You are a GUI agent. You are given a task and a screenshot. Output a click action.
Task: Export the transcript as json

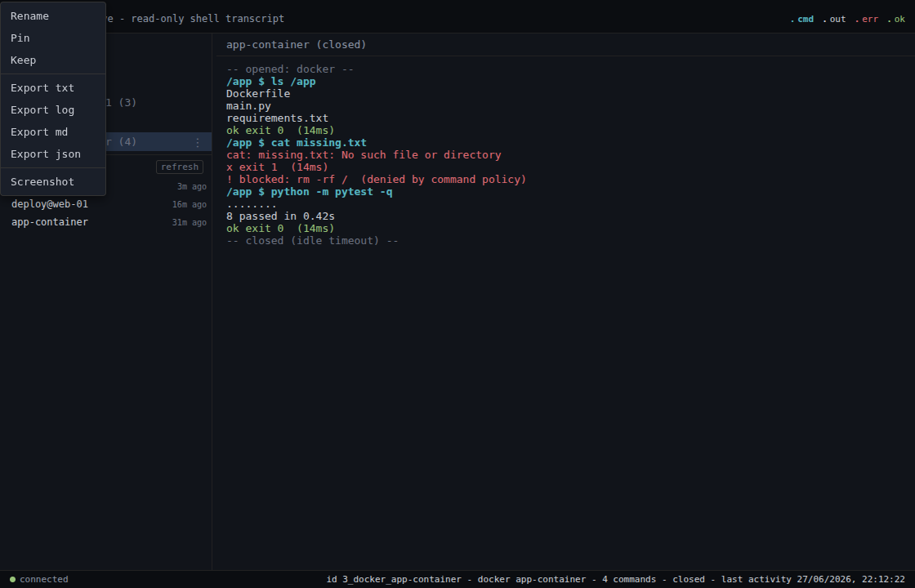pos(53,154)
